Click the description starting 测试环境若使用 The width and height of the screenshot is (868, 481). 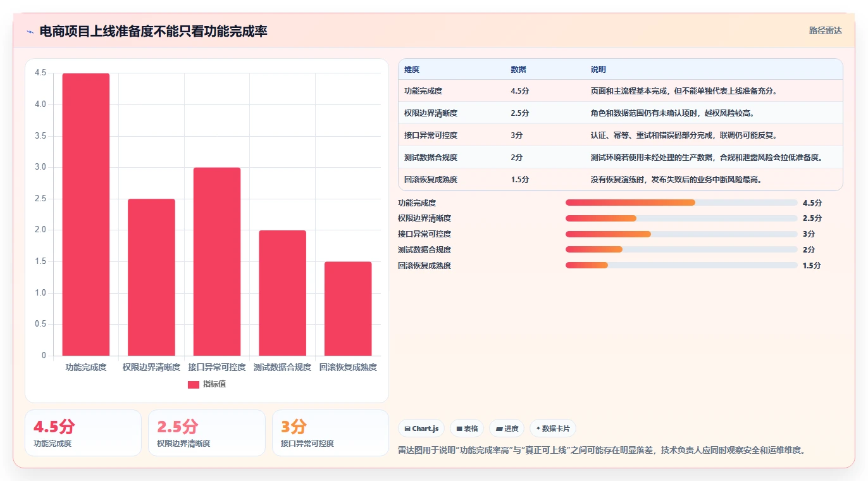click(707, 158)
